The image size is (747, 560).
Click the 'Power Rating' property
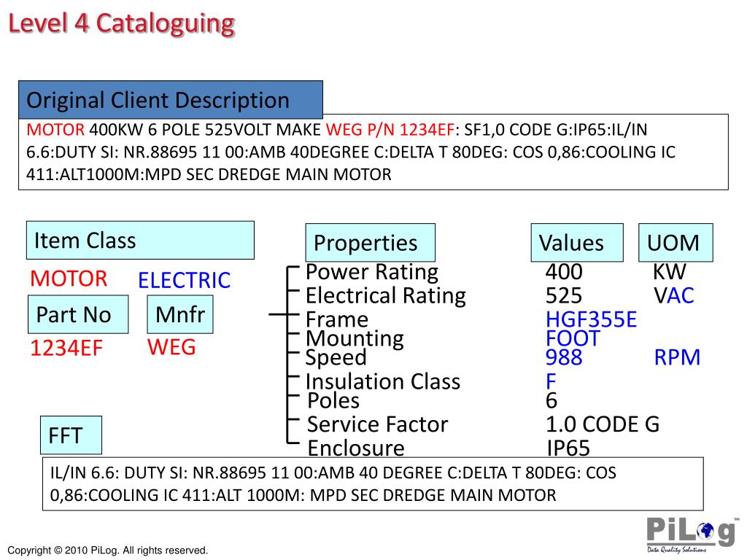[372, 272]
